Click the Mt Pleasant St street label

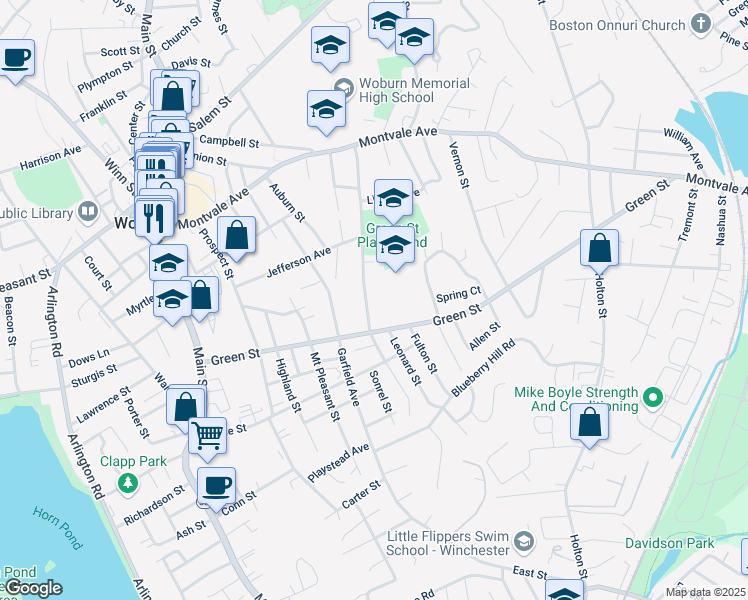[325, 387]
